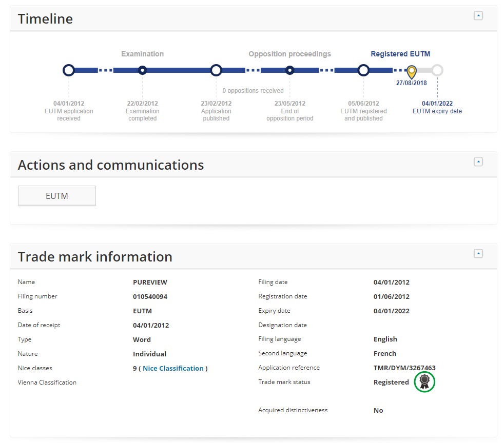
Task: Click the Registered trade mark status text
Action: point(391,382)
